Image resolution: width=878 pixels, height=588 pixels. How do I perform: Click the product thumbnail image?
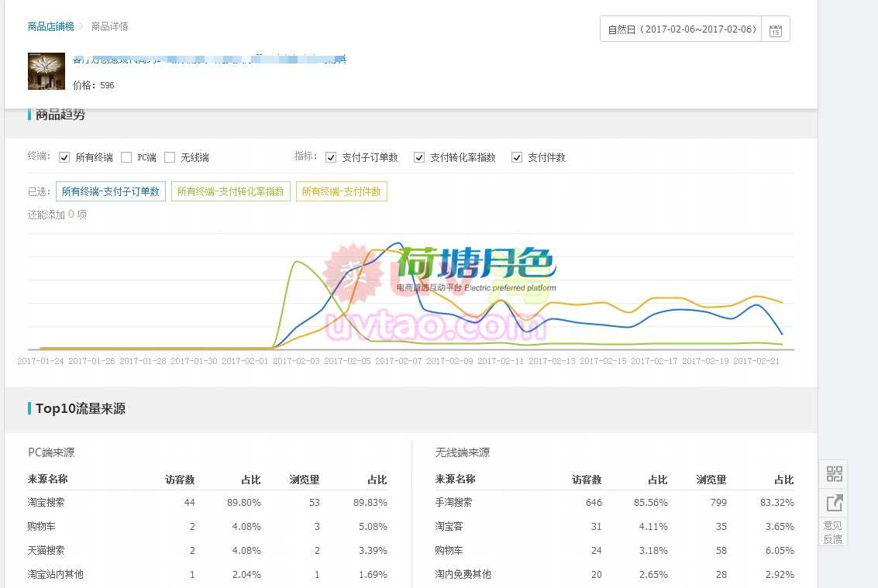coord(46,71)
